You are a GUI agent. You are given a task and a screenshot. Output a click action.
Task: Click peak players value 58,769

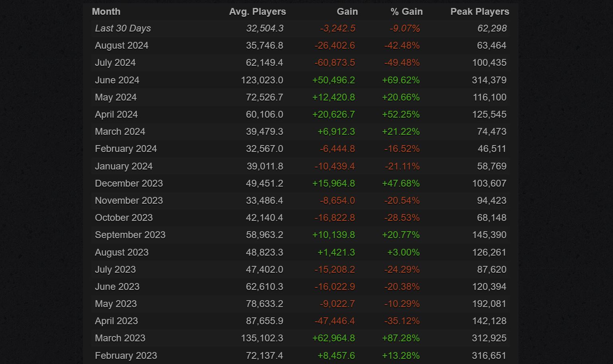(492, 166)
